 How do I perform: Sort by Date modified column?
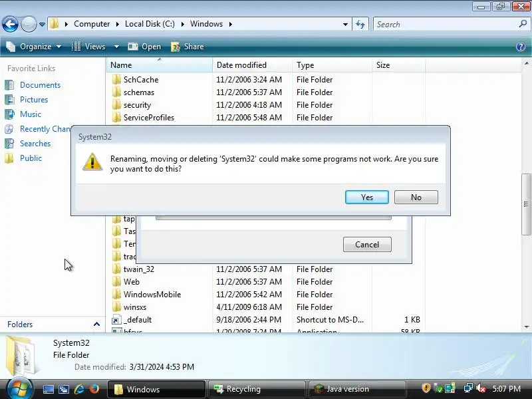pos(253,65)
